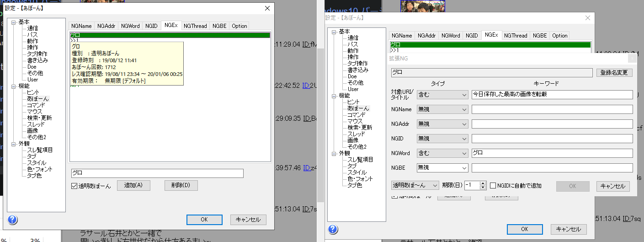Open 対象URI/タイトル type dropdown

(x=442, y=95)
